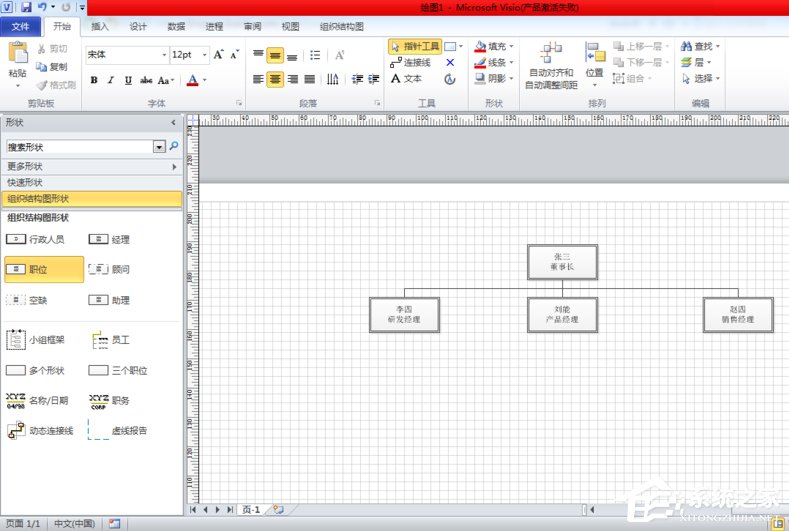Open the Layers (层) dropdown
Image resolution: width=789 pixels, height=531 pixels.
pos(696,62)
